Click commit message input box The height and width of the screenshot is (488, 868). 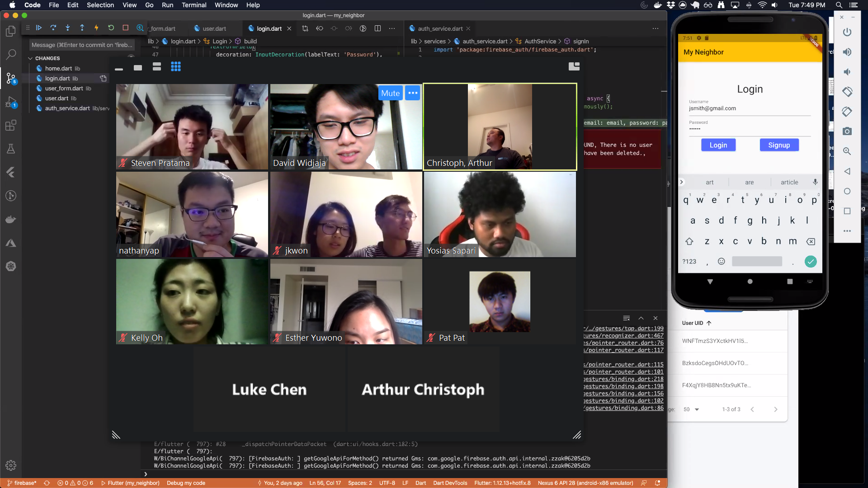point(82,45)
